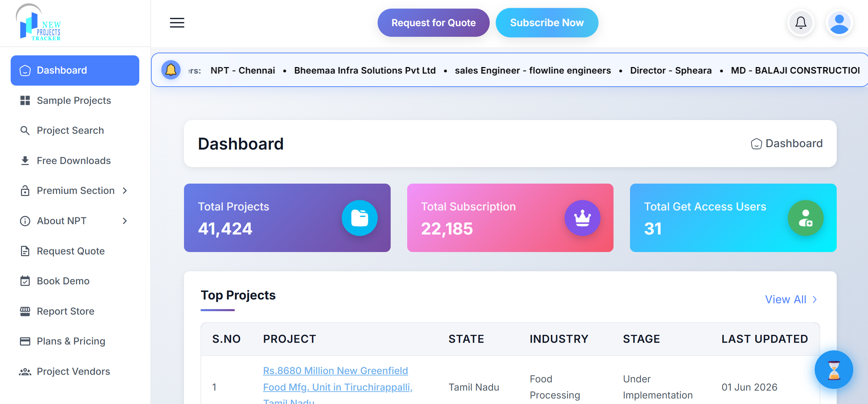Viewport: 868px width, 404px height.
Task: Click the Report Store shop icon
Action: pos(25,311)
